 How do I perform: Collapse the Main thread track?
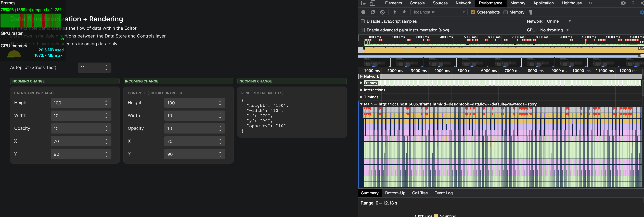point(361,104)
